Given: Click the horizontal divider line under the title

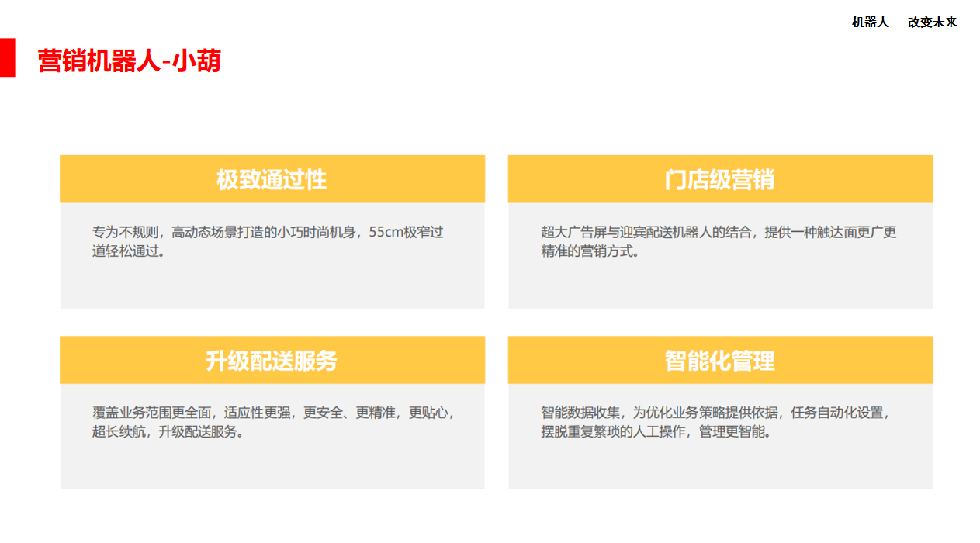Looking at the screenshot, I should 497,81.
